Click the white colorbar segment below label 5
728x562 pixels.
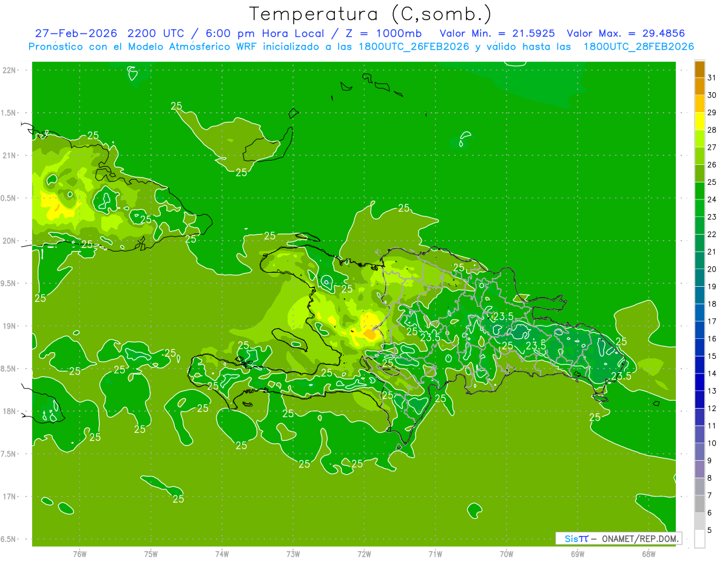[699, 539]
